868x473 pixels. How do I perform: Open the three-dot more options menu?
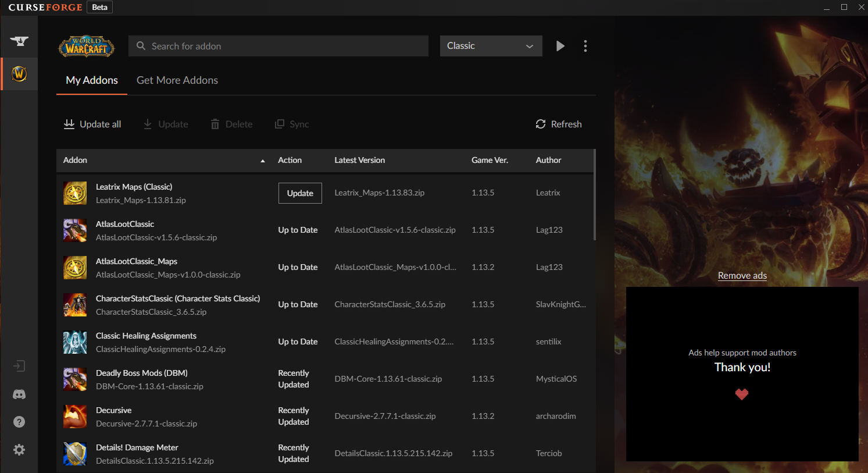coord(585,46)
